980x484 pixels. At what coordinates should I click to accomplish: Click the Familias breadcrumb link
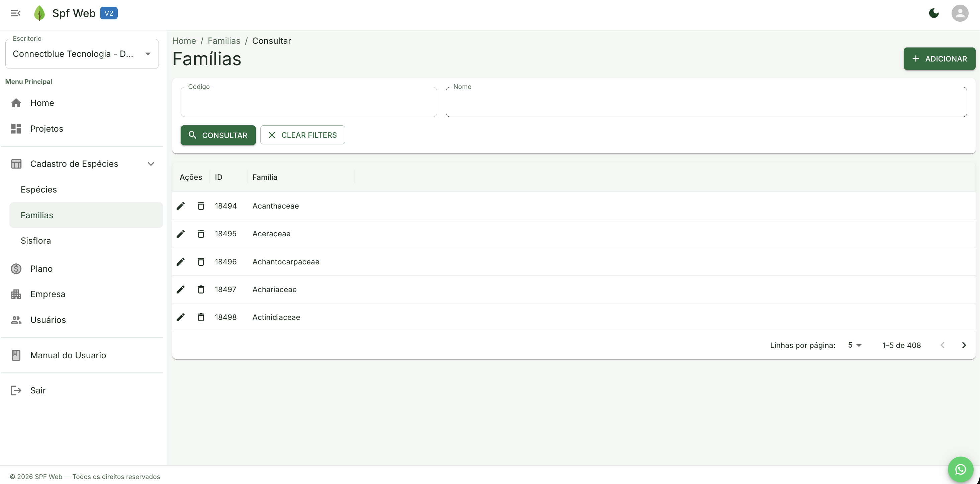point(224,41)
